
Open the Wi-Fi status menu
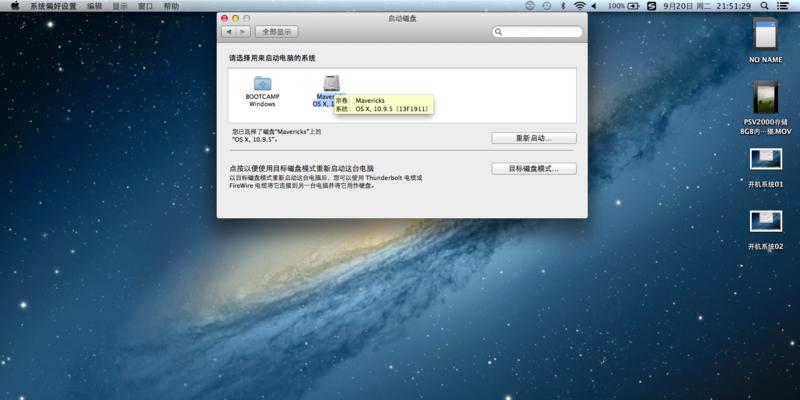[579, 6]
